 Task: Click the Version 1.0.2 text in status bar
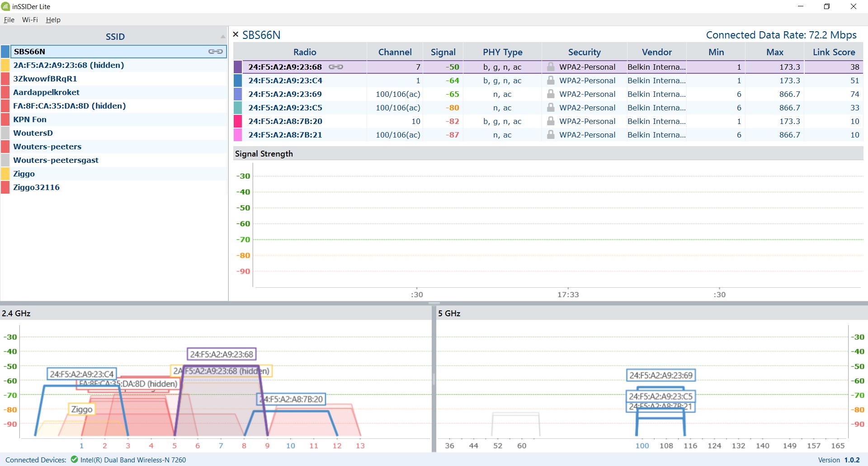pos(839,460)
